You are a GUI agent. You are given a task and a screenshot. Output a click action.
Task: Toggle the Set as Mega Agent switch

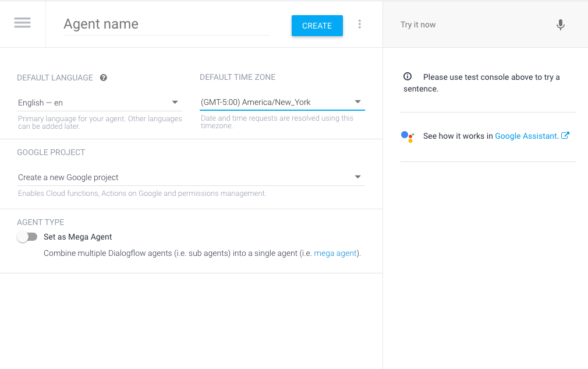pyautogui.click(x=27, y=237)
